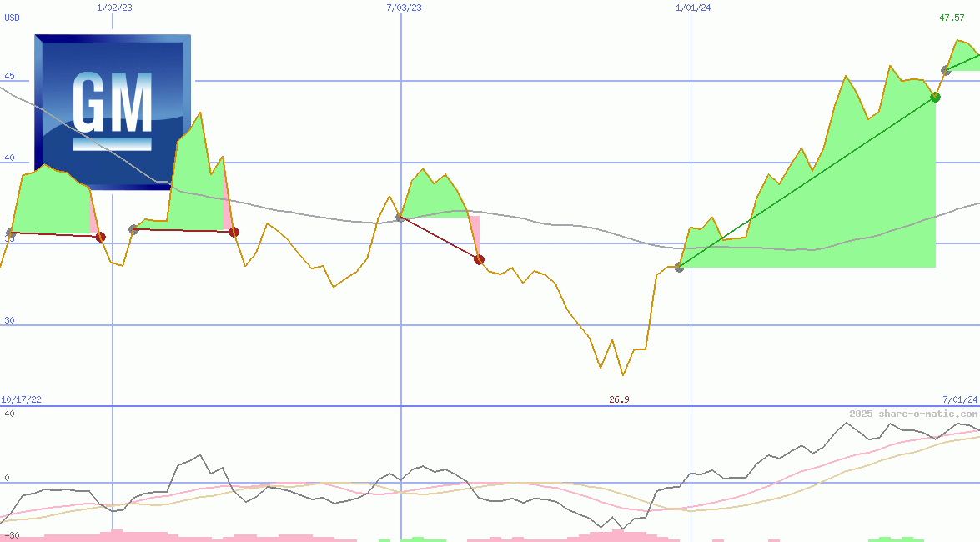Screen dimensions: 980x542
Task: Click the GM logo image
Action: point(113,112)
